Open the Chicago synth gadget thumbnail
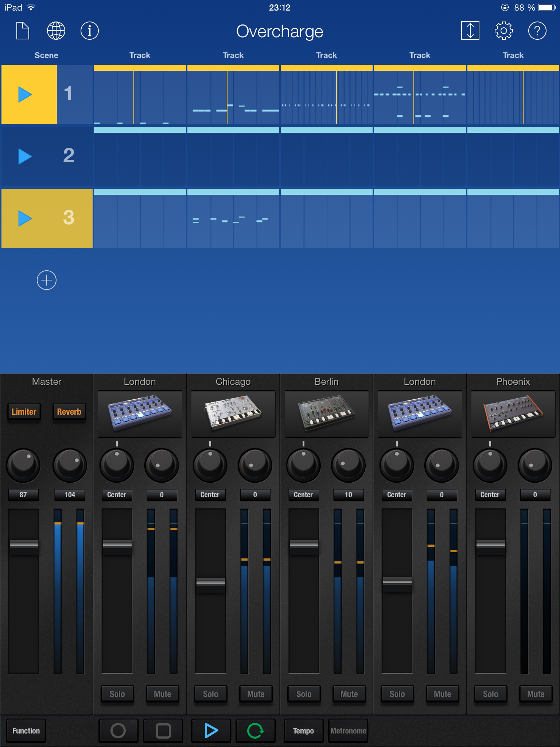Screen dimensions: 560x747 pyautogui.click(x=233, y=414)
